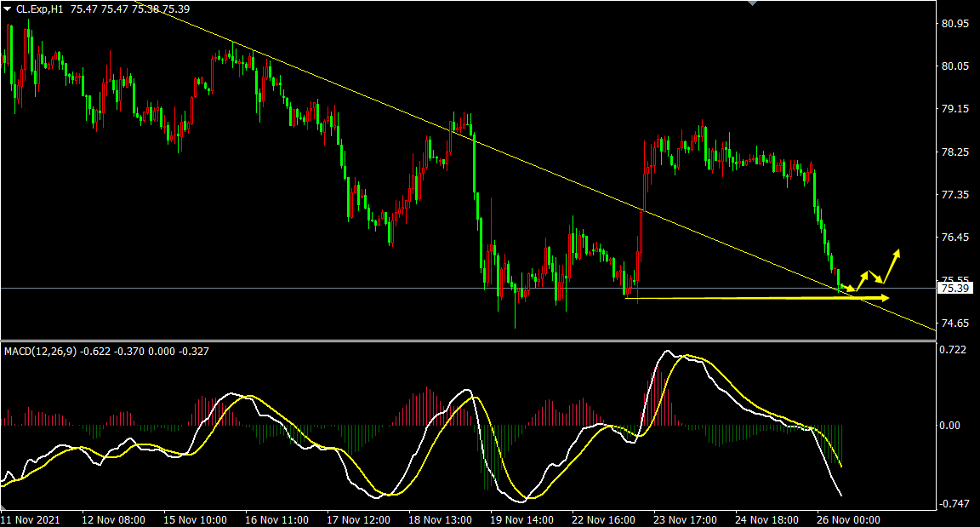Click the 18 Nov 13:00 time label
Viewport: 980px width, 527px height.
439,519
